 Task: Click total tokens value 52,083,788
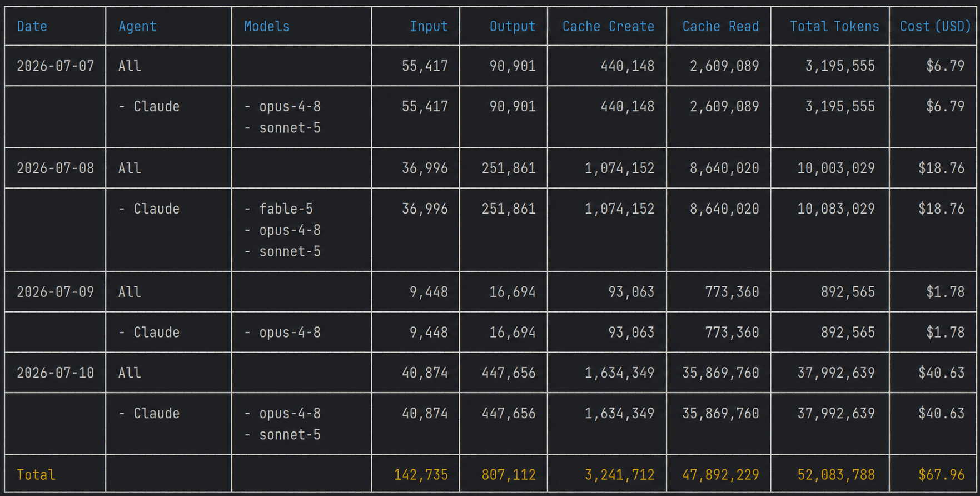836,475
